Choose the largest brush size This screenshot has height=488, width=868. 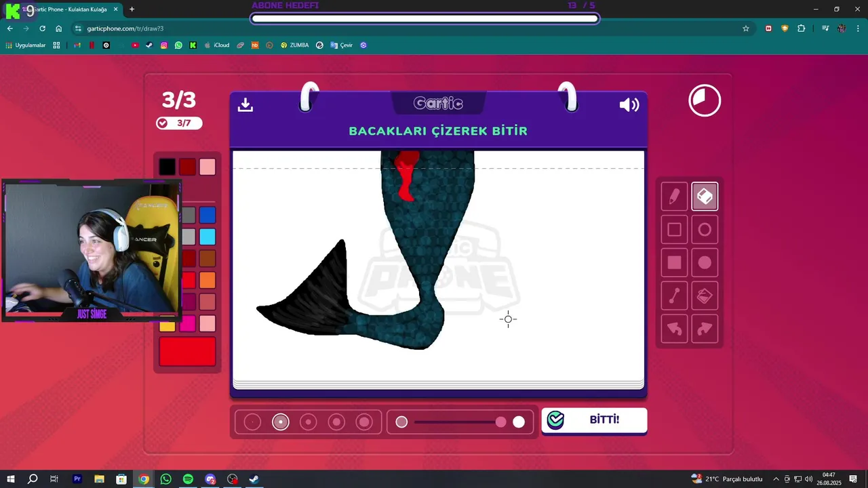pyautogui.click(x=365, y=422)
